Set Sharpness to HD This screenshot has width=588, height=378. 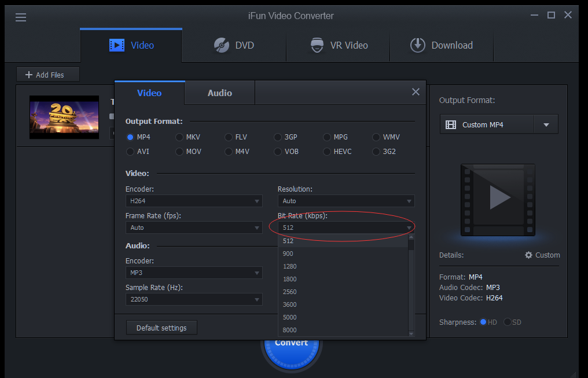483,322
